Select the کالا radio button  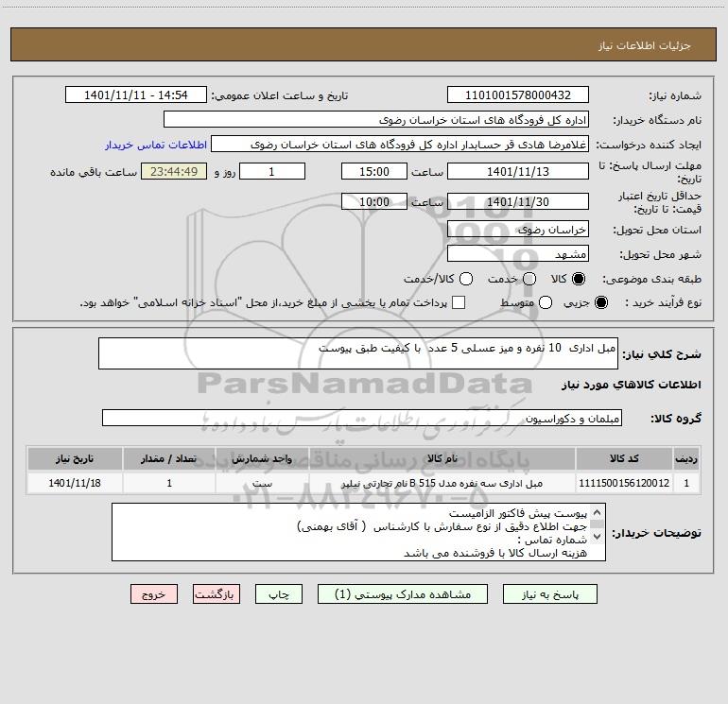tap(579, 279)
